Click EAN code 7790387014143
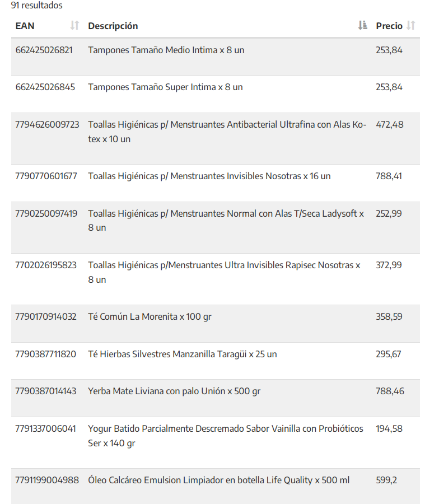This screenshot has height=504, width=425. pos(46,391)
